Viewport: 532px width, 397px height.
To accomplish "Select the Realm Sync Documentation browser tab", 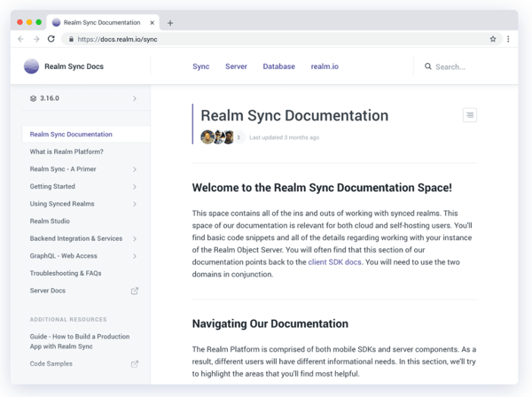I will (102, 23).
